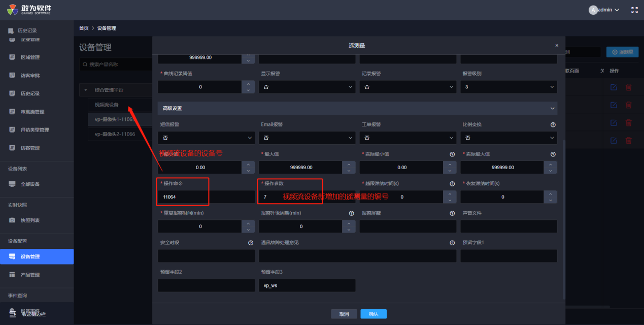
Task: Open the 工单报警 dropdown
Action: (408, 138)
